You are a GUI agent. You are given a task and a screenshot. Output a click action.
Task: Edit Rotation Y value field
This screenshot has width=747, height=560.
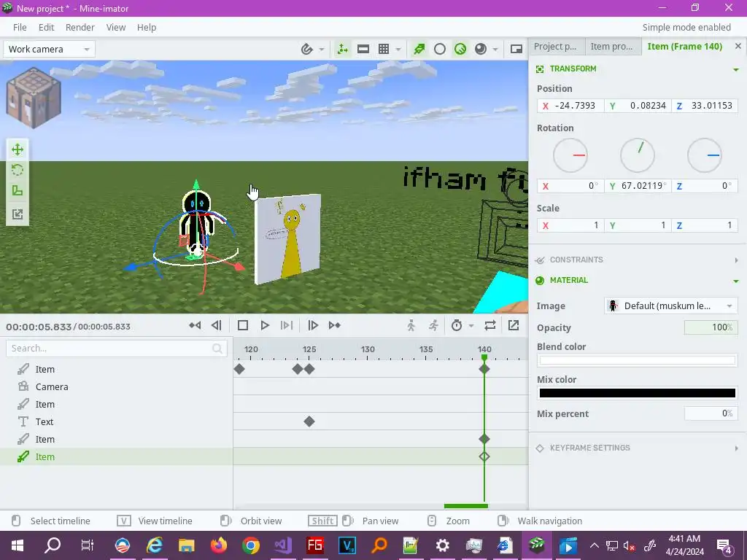point(638,186)
